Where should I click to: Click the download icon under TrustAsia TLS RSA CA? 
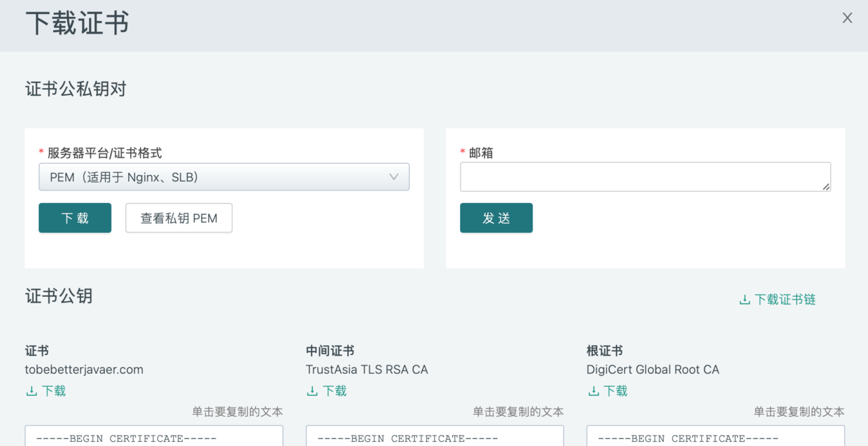(x=312, y=391)
